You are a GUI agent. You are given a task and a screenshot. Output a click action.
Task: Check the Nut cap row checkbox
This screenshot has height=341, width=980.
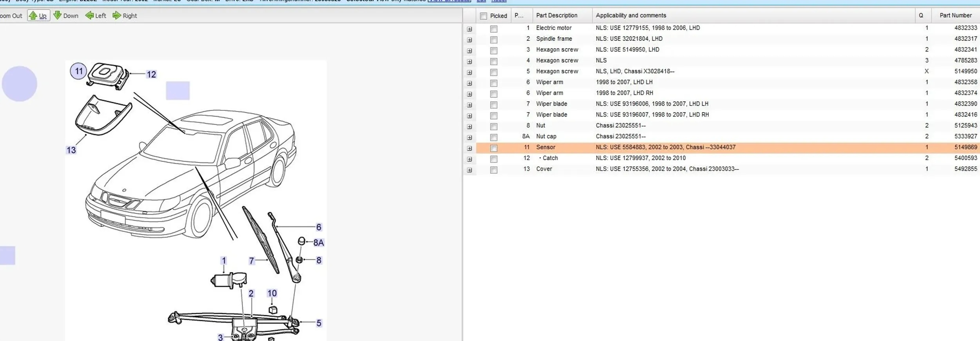(x=494, y=138)
